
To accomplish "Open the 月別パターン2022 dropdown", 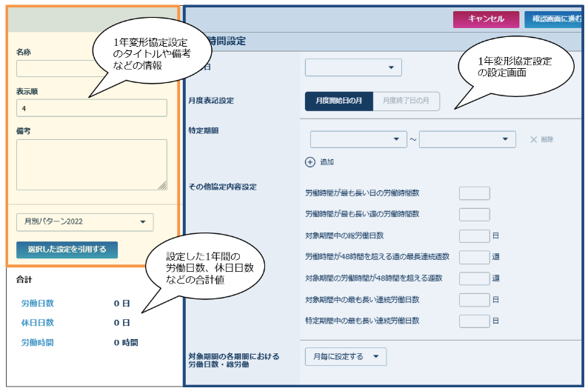I will coord(84,222).
